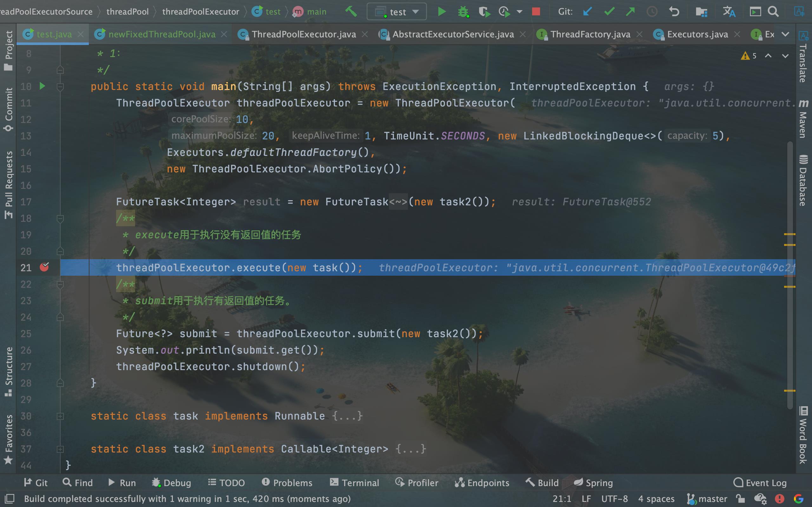The width and height of the screenshot is (812, 507).
Task: Click the Resume Program icon
Action: [442, 11]
